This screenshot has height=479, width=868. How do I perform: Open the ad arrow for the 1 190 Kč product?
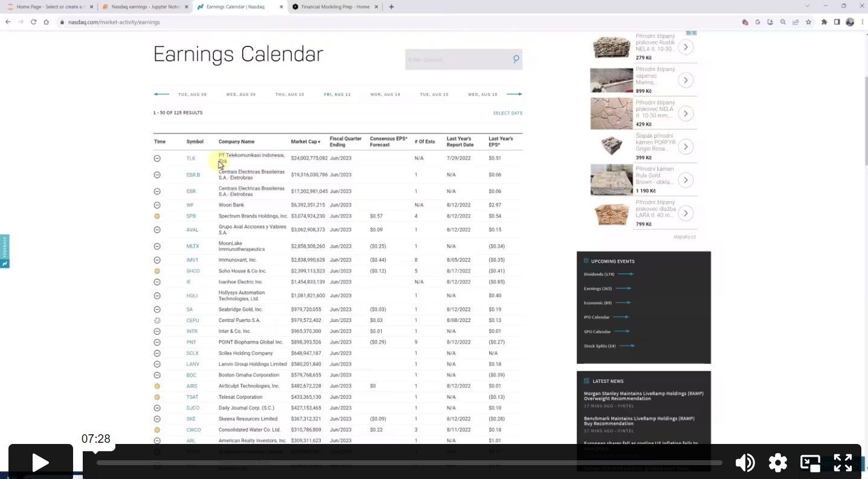(x=686, y=180)
